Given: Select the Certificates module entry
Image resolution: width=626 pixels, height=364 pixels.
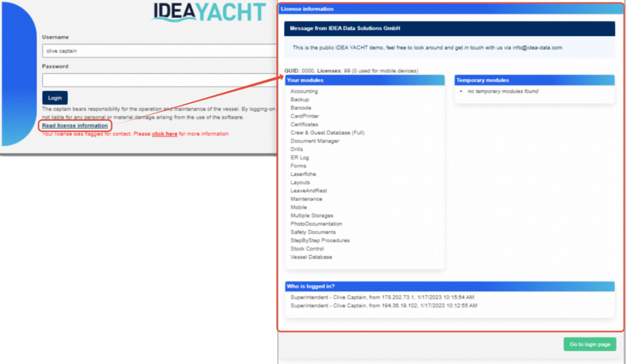Looking at the screenshot, I should (304, 125).
